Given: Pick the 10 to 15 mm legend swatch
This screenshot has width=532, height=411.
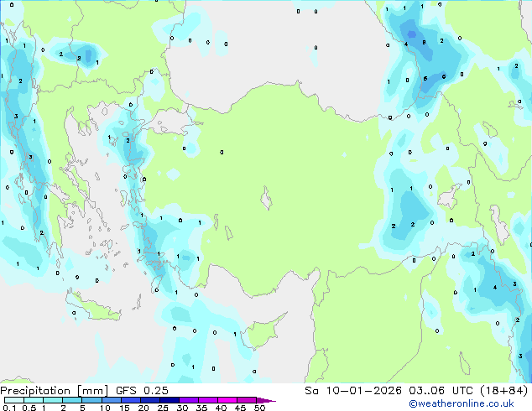Looking at the screenshot, I should click(x=112, y=400).
